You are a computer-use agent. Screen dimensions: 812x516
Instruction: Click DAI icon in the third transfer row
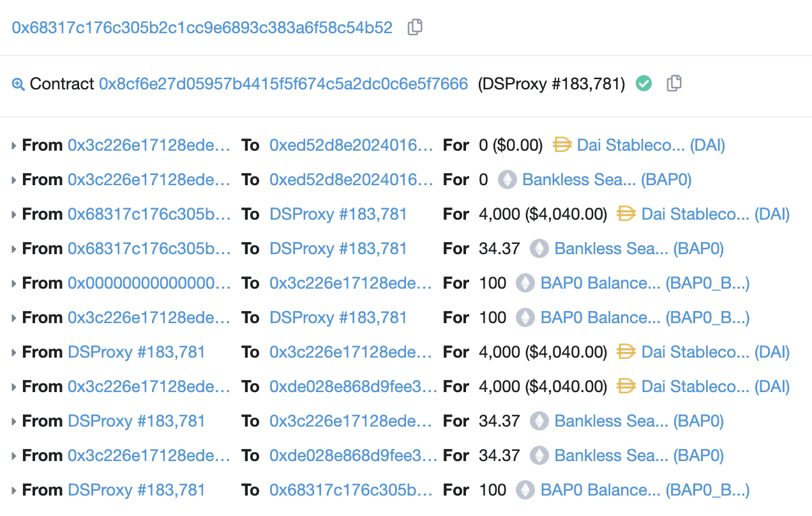tap(626, 215)
